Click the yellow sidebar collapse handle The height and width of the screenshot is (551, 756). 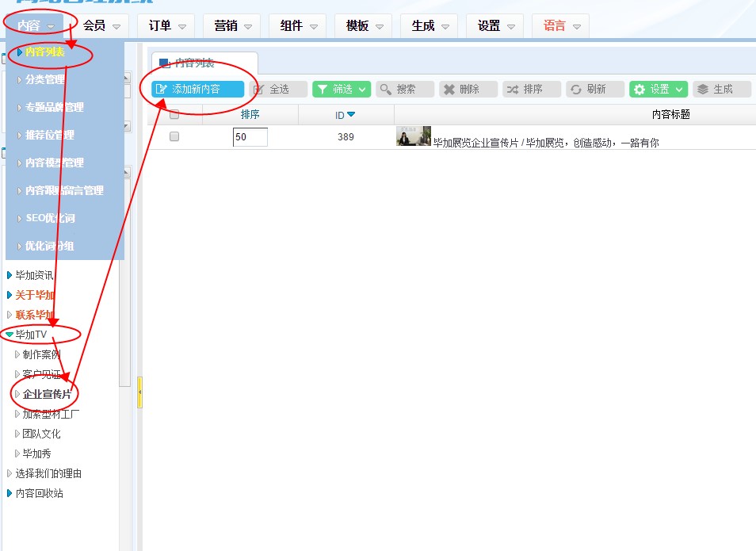pyautogui.click(x=139, y=392)
